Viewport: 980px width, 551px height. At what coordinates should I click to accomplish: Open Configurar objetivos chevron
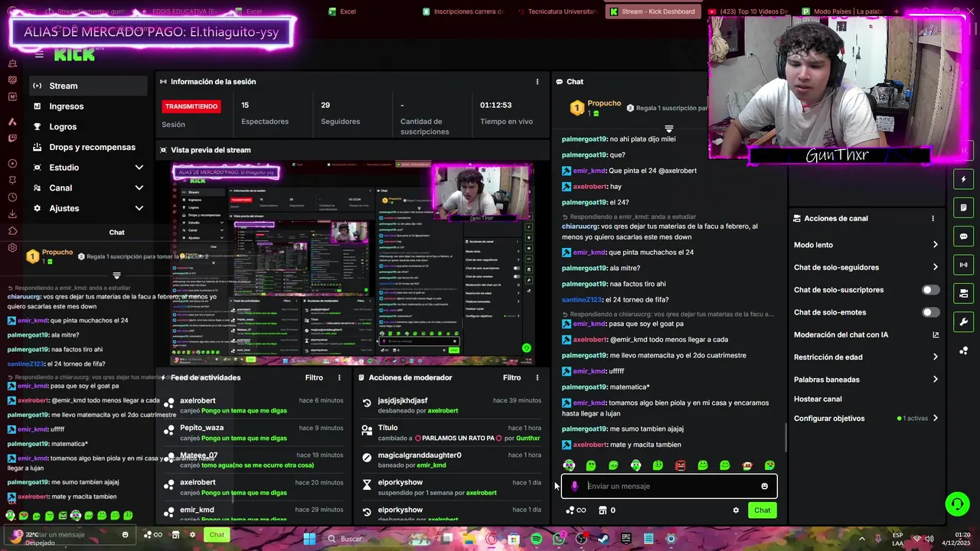pyautogui.click(x=935, y=419)
